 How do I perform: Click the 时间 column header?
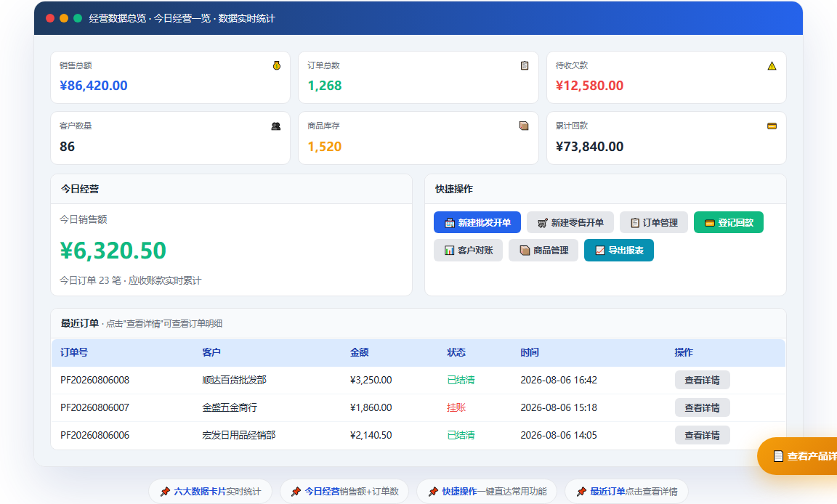pyautogui.click(x=530, y=352)
